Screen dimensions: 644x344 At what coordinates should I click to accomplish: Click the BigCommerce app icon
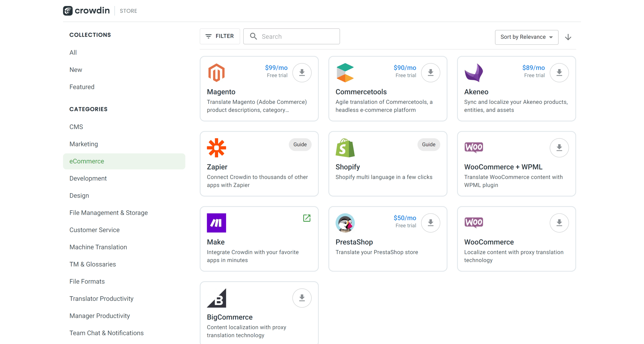pos(217,297)
